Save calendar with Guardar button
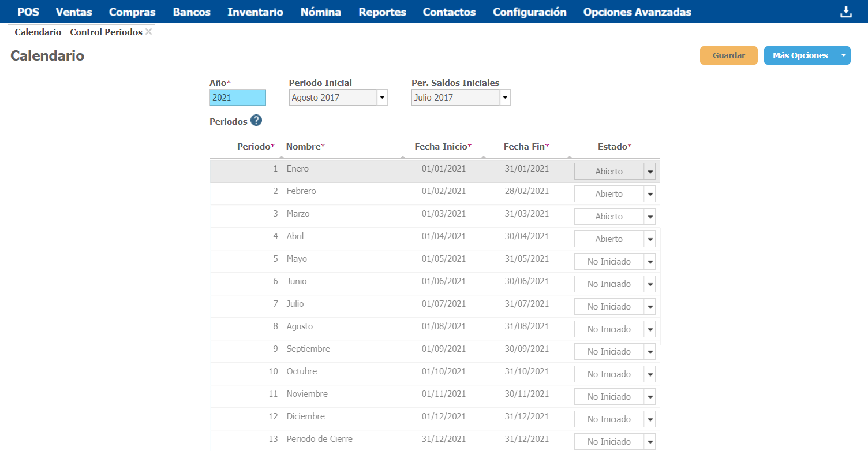The height and width of the screenshot is (454, 868). (x=728, y=55)
